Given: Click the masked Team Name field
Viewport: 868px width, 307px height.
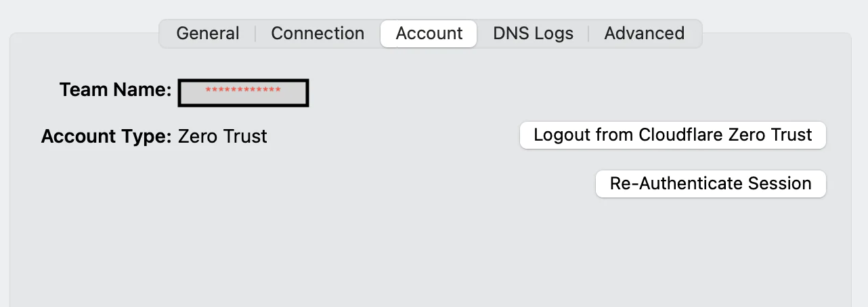Looking at the screenshot, I should coord(243,93).
